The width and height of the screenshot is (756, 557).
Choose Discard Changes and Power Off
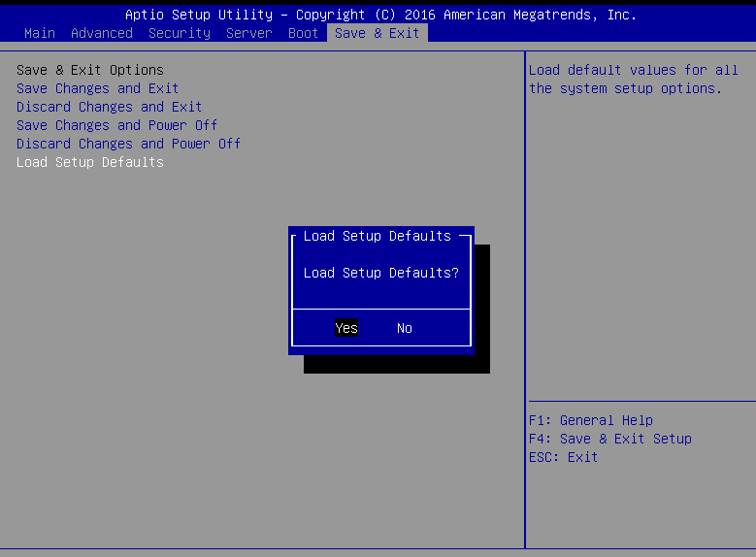click(x=128, y=144)
